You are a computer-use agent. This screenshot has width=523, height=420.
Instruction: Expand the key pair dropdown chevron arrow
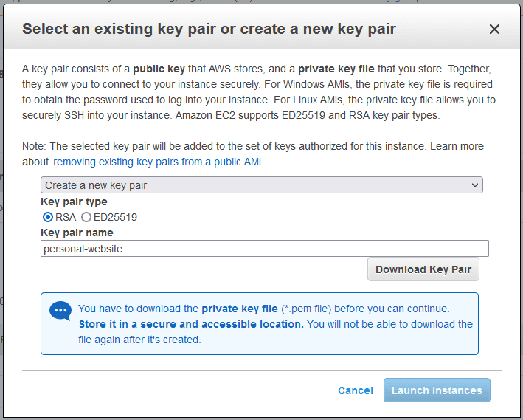475,185
